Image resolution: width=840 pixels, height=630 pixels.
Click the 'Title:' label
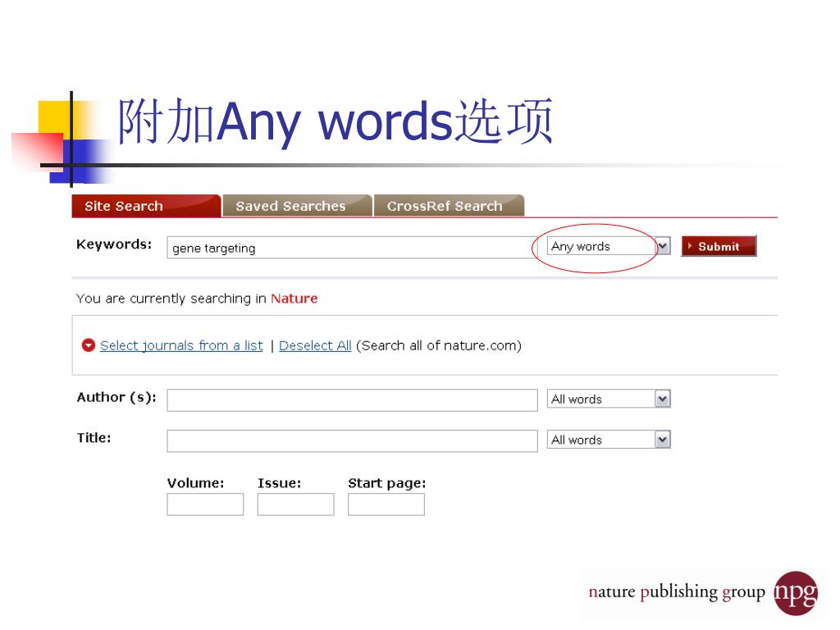pyautogui.click(x=94, y=438)
